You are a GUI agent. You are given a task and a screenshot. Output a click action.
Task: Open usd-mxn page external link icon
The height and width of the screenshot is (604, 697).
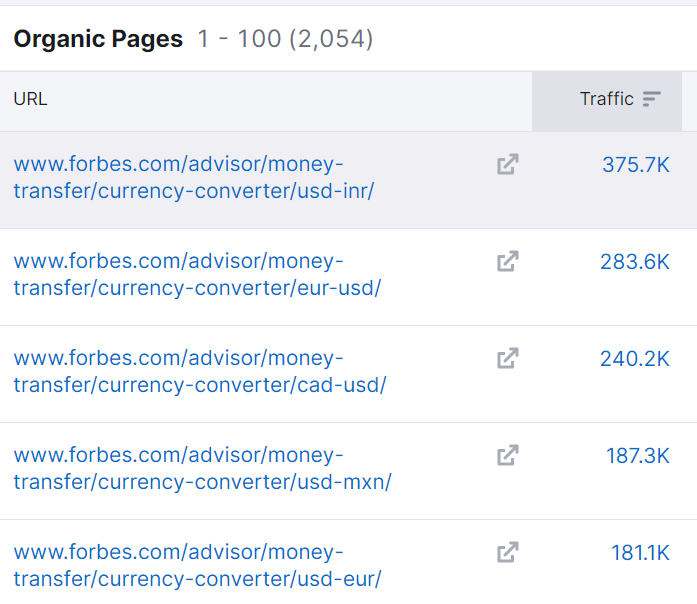508,455
